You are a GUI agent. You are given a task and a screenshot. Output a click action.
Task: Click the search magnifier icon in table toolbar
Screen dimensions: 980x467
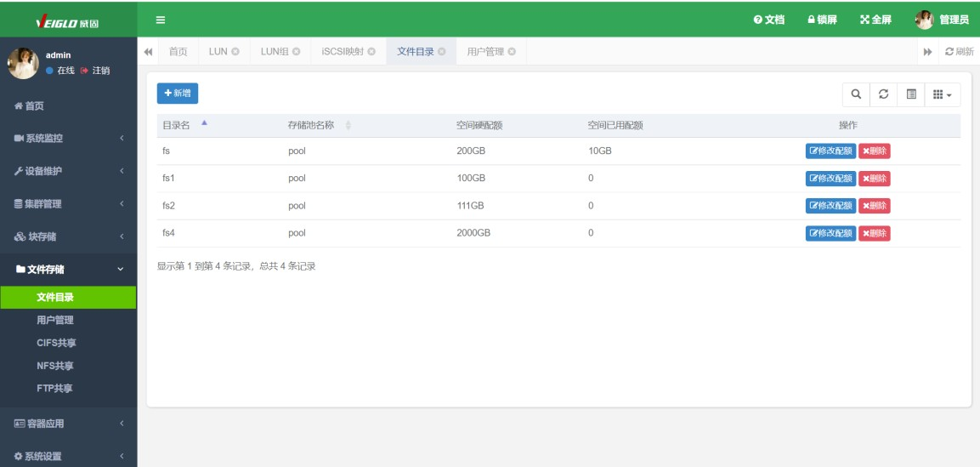pyautogui.click(x=856, y=94)
